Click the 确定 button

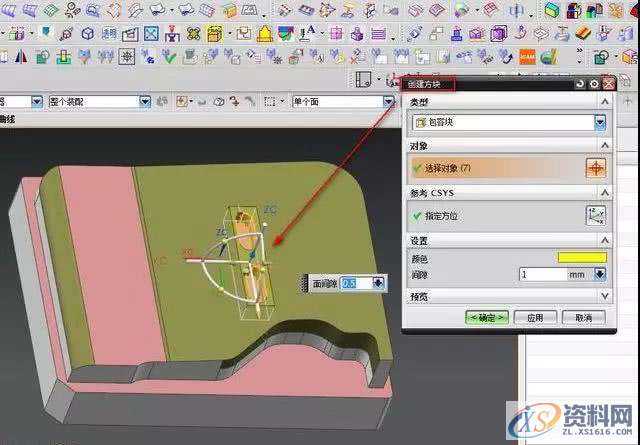(x=487, y=317)
